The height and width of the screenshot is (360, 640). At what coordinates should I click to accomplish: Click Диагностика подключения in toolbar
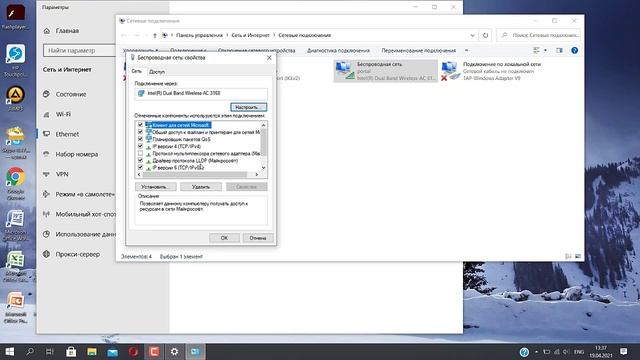pyautogui.click(x=338, y=51)
